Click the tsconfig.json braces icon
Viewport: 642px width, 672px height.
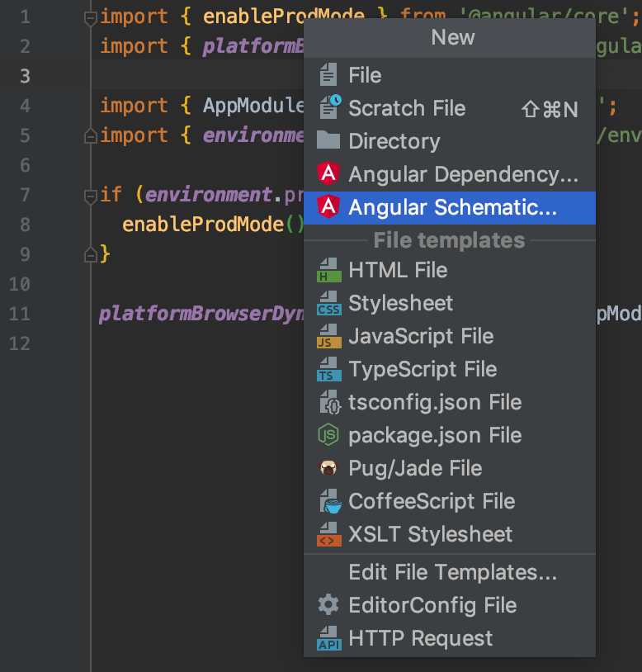[330, 402]
